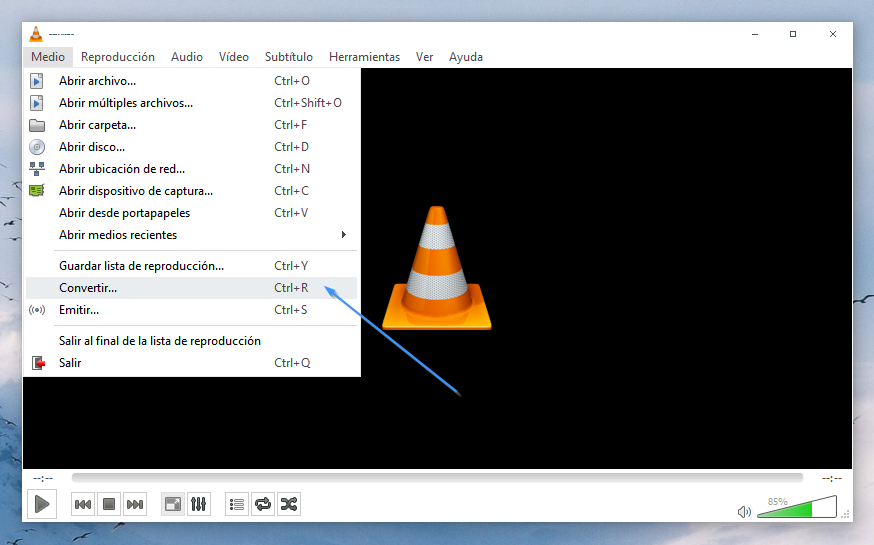Choose Abrir múltiples archivos... entry
Screen dimensions: 874x545
click(191, 103)
